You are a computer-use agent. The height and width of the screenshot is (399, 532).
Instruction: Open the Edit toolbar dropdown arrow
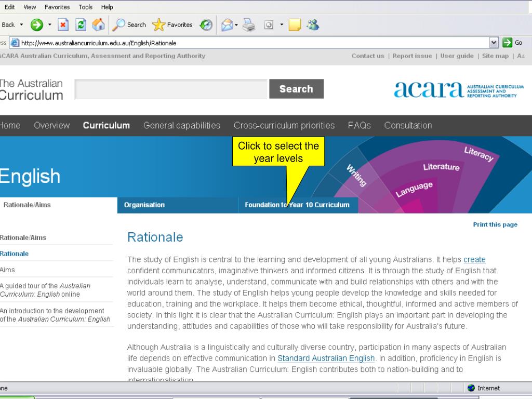[x=282, y=24]
